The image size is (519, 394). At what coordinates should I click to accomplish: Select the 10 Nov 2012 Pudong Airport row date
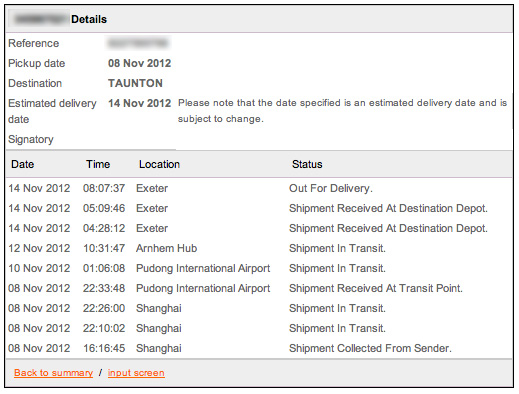coord(39,268)
